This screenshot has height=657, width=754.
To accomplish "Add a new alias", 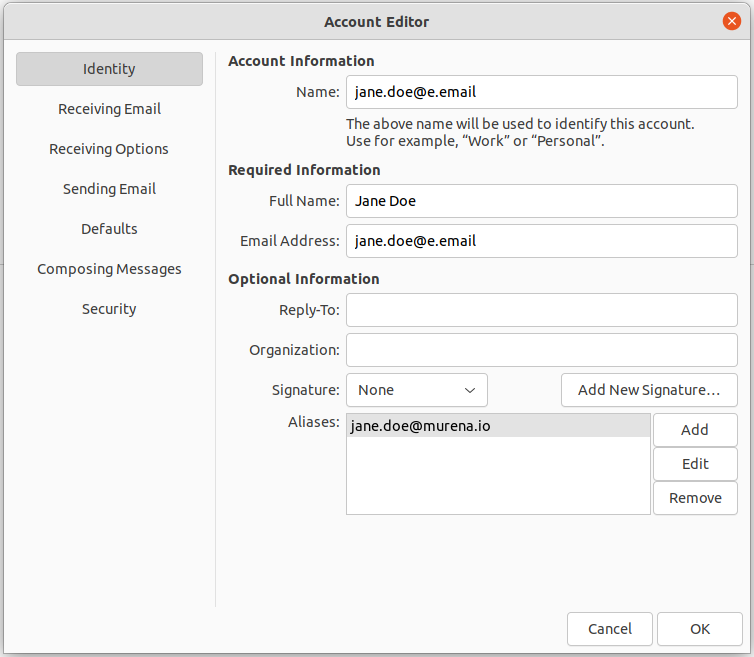I will point(694,430).
